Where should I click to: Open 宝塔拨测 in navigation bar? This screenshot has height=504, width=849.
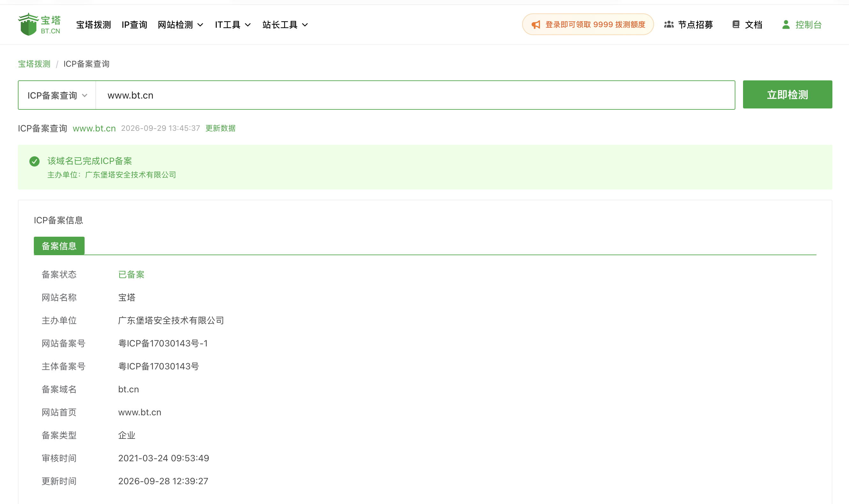94,25
